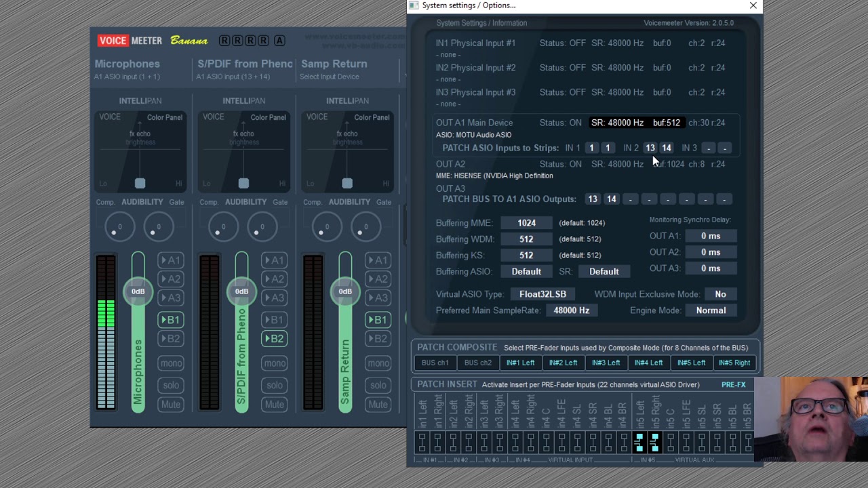Screen dimensions: 868x488
Task: Toggle patch insert for in4 Right
Action: click(x=531, y=443)
